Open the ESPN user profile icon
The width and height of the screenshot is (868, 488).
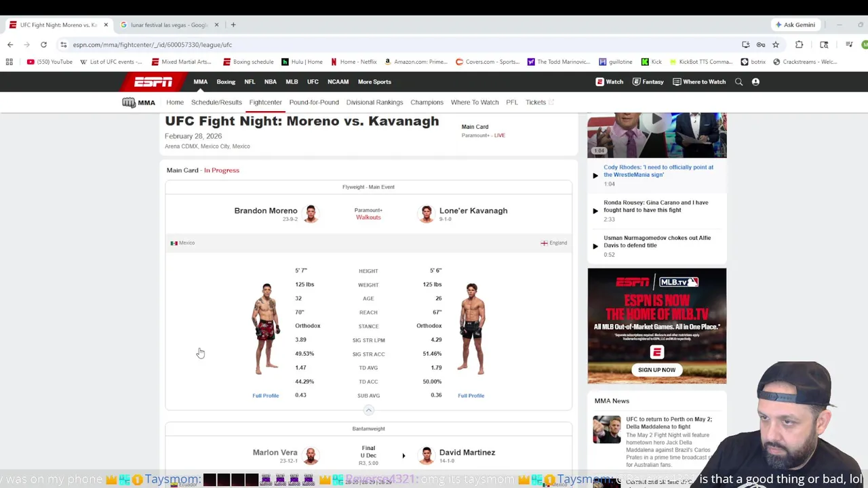tap(755, 82)
